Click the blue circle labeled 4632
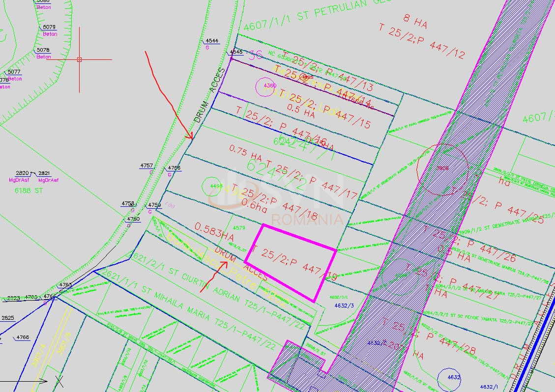This screenshot has height=392, width=555. pyautogui.click(x=452, y=377)
